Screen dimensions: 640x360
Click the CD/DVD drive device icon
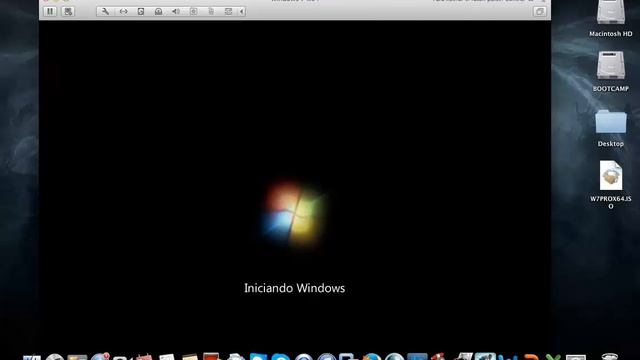tap(158, 11)
